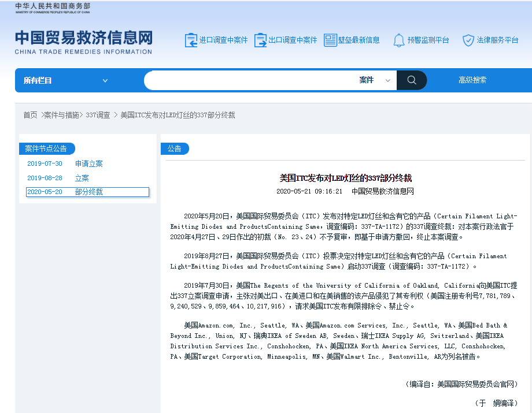Viewport: 532px width, 413px height.
Task: Select 案件与措施 in the breadcrumb
Action: (x=61, y=115)
